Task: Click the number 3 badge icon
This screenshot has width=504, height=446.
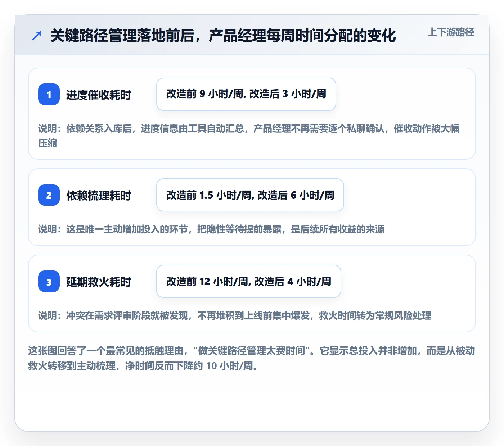Action: [x=49, y=281]
